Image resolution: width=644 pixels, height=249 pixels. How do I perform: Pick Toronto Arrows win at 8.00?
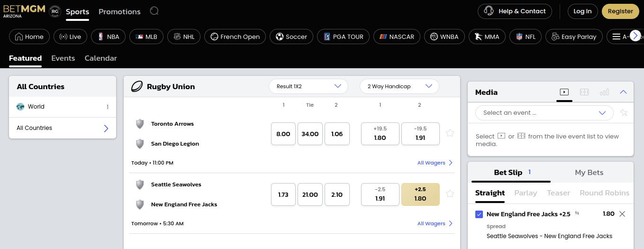click(x=283, y=134)
